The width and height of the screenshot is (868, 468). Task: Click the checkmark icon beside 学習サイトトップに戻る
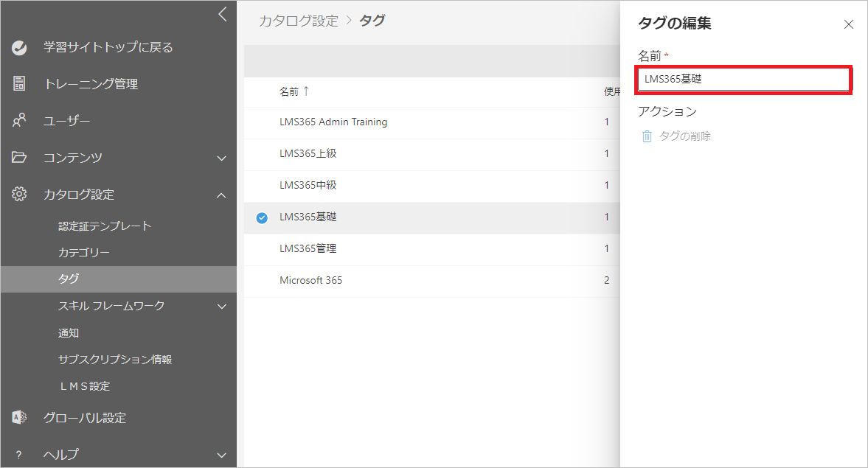19,48
